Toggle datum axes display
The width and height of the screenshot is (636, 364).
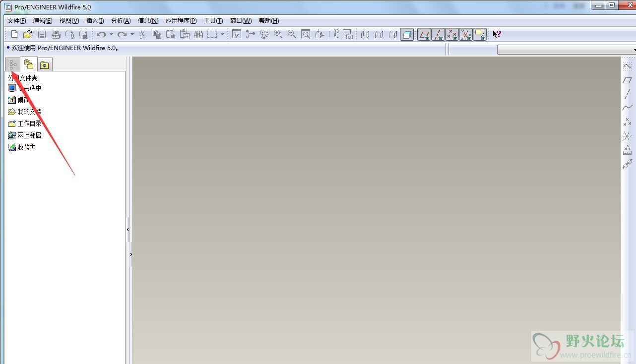tap(438, 34)
